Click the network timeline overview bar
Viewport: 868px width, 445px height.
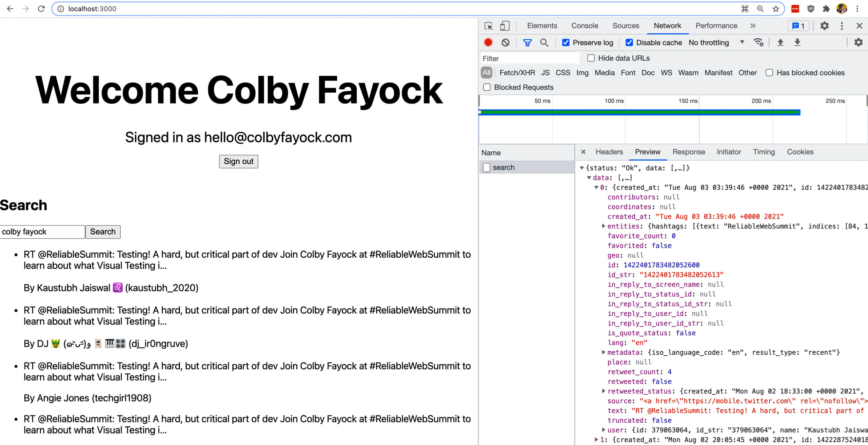pyautogui.click(x=639, y=112)
